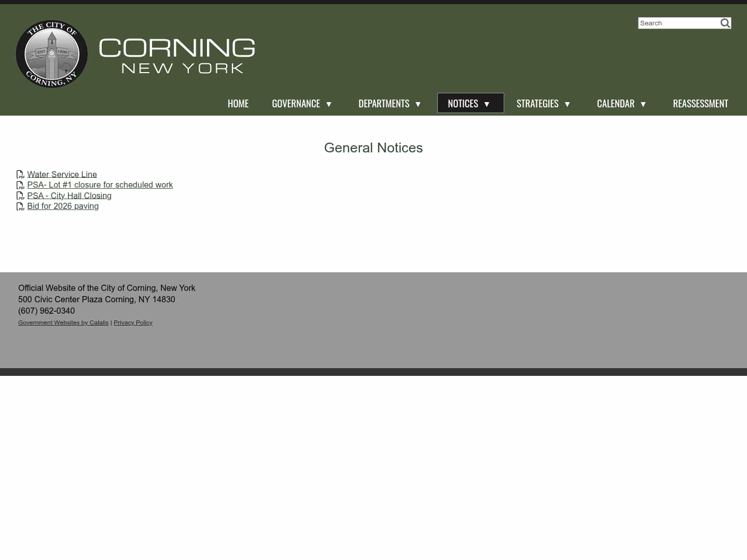Expand the Strategies dropdown arrow
The width and height of the screenshot is (747, 560).
[x=567, y=104]
